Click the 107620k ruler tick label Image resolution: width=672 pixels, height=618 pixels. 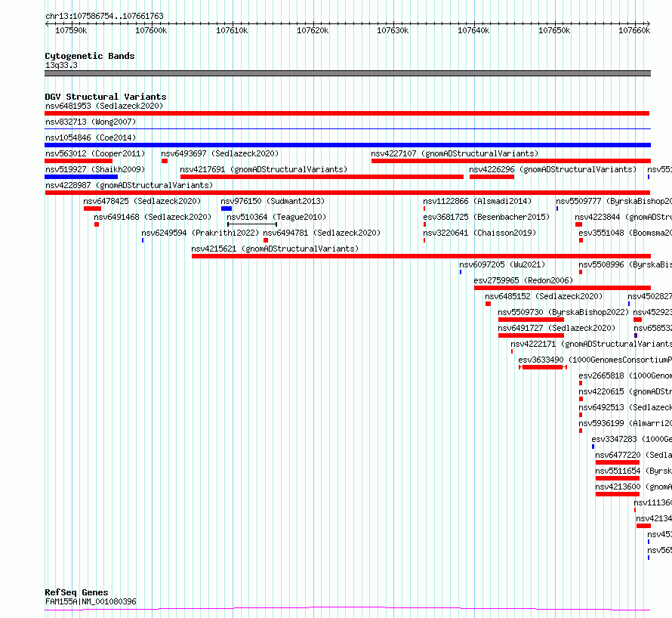pos(313,30)
